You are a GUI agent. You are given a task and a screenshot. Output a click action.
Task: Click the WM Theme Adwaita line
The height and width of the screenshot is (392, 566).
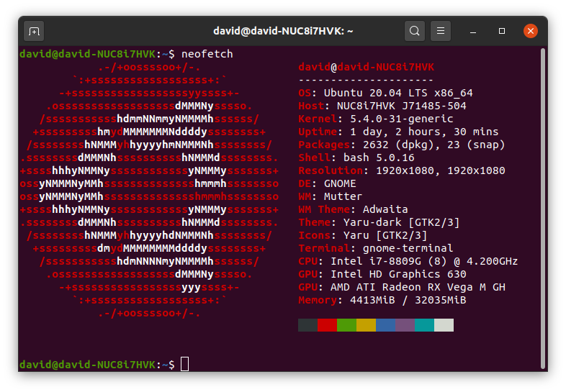click(x=353, y=210)
